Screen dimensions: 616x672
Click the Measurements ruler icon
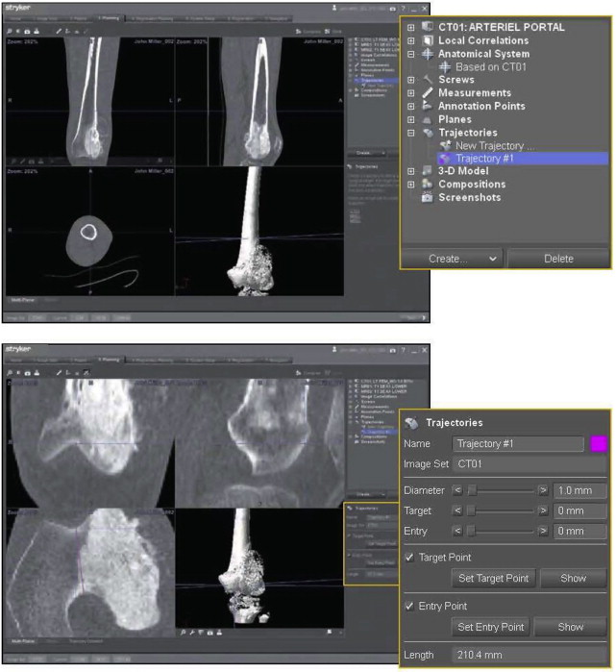[428, 93]
